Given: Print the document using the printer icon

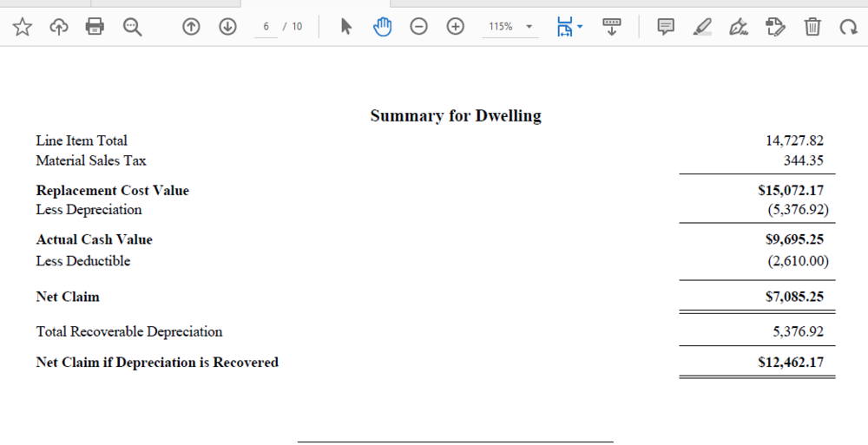Looking at the screenshot, I should 95,27.
